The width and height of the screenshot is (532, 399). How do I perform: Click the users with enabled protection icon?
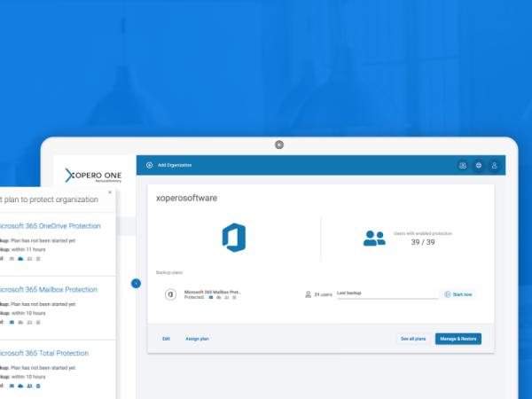[374, 239]
